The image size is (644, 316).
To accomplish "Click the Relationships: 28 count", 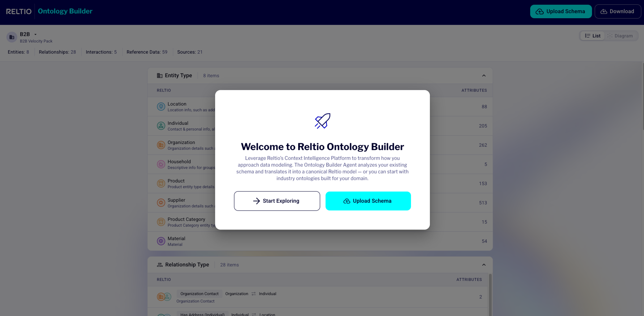I will click(57, 52).
